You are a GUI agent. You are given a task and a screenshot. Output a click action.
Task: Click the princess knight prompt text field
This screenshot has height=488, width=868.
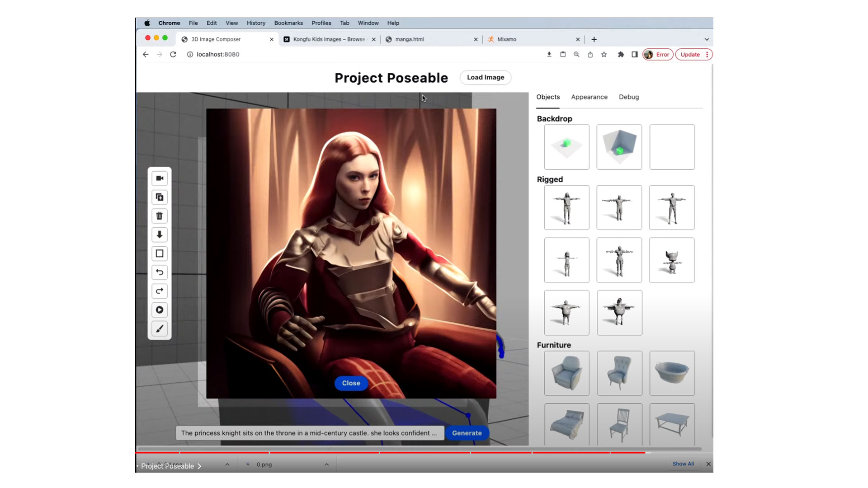pos(309,433)
